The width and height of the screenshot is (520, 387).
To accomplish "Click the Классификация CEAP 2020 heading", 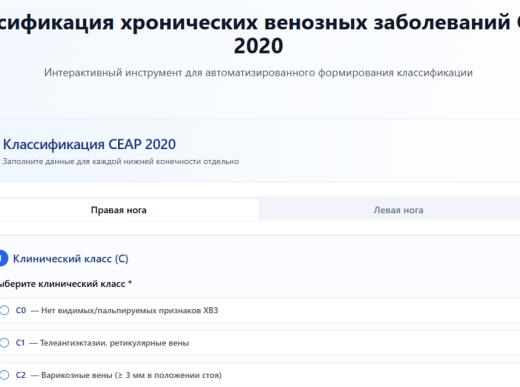I will point(89,144).
